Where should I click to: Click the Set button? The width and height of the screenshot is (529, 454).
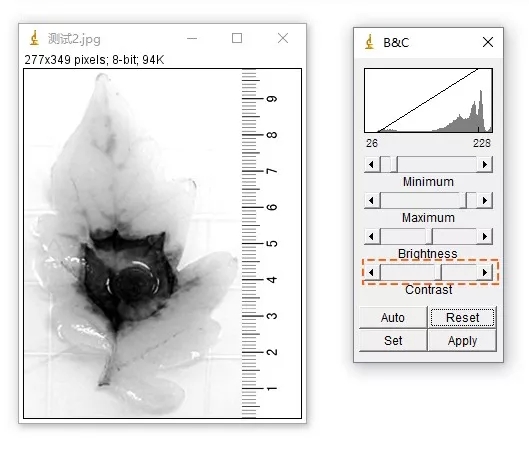(393, 341)
